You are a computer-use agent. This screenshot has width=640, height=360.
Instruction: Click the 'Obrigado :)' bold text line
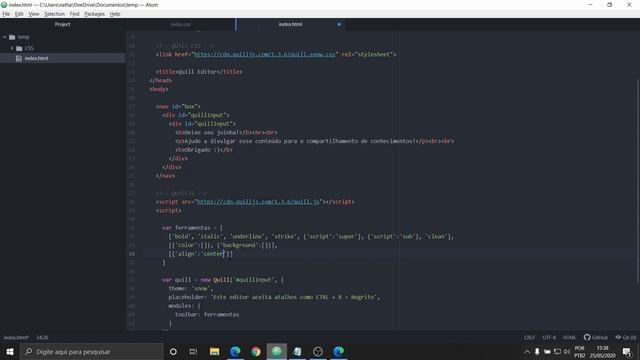click(x=204, y=150)
